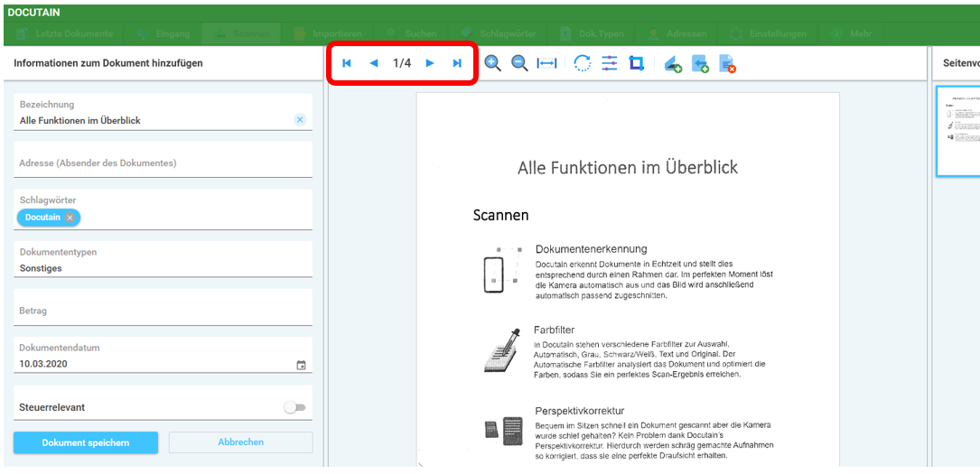The height and width of the screenshot is (474, 980).
Task: Click the 'Dokumentenerkennung' heading in the document
Action: (x=592, y=249)
